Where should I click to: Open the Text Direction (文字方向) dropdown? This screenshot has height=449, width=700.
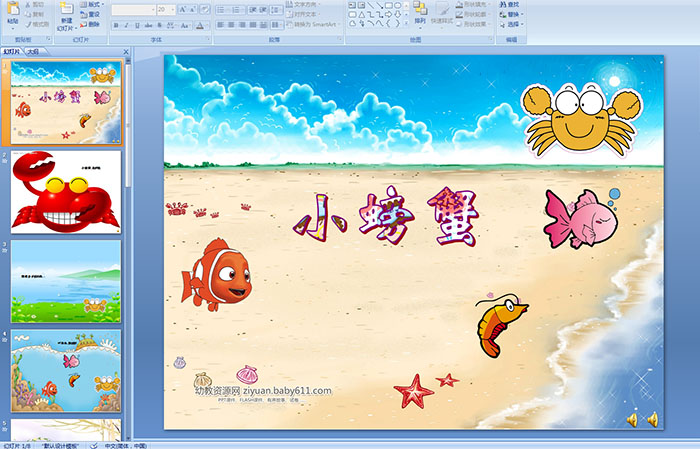(303, 4)
